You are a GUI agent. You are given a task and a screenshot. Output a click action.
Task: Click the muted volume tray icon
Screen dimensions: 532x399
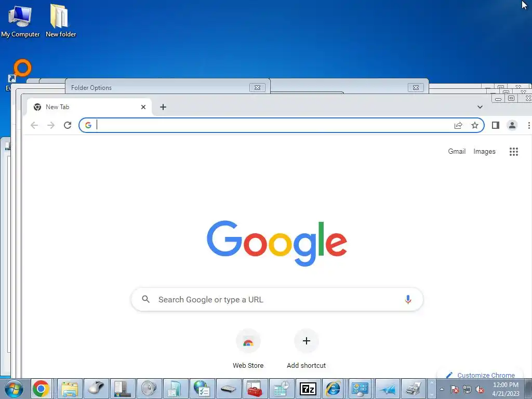[x=480, y=389]
